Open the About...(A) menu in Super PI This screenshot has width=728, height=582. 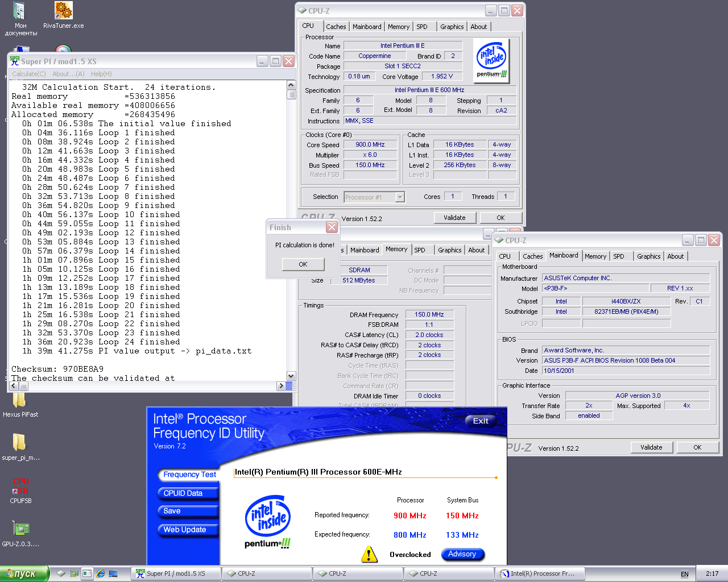coord(68,74)
